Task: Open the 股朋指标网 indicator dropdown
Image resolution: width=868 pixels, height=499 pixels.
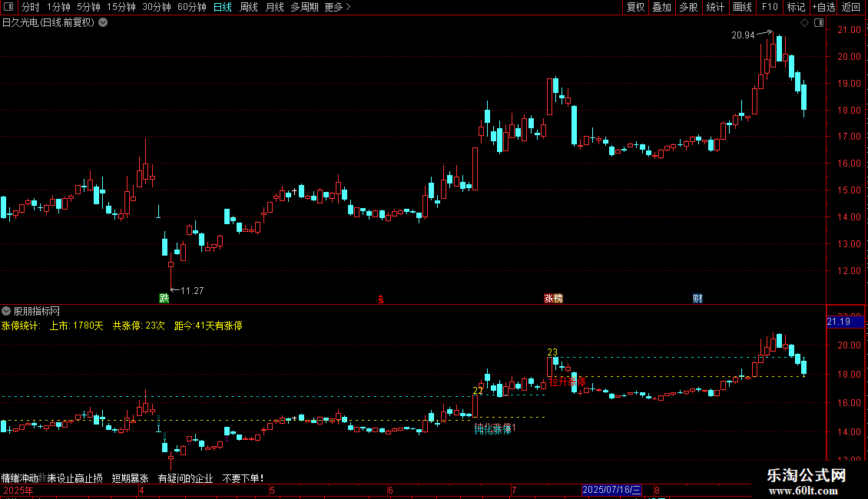Action: 6,311
